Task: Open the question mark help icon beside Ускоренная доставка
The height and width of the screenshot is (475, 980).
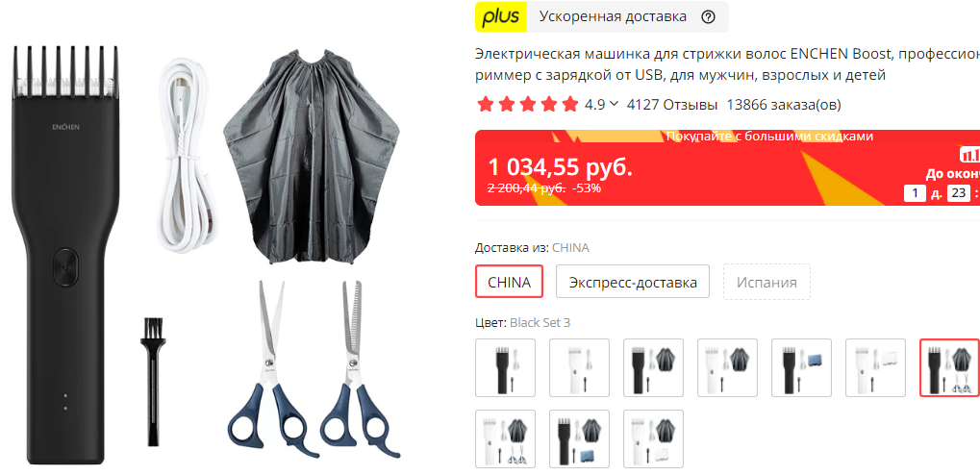Action: (708, 17)
